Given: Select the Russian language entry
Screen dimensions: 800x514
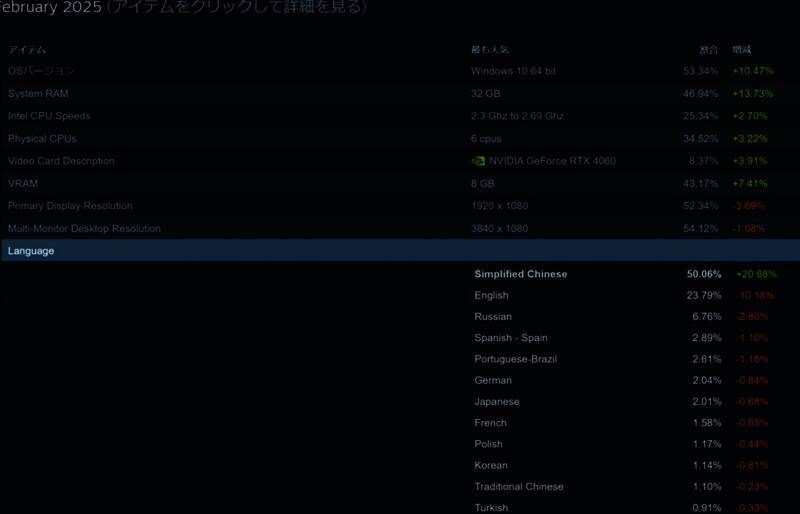Looking at the screenshot, I should [x=493, y=317].
